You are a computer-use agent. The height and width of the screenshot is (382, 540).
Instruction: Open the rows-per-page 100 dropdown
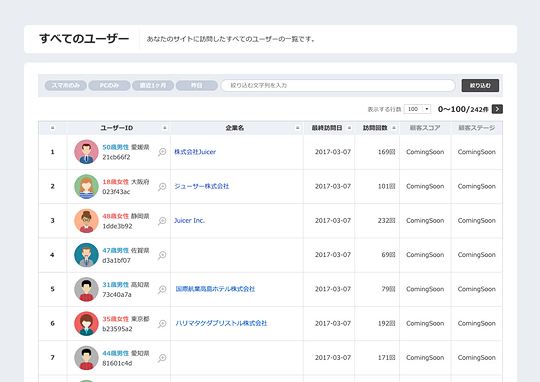417,109
